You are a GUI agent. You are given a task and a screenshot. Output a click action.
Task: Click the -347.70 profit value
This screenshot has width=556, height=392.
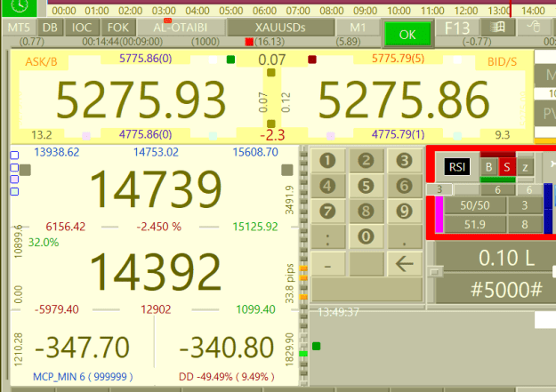pyautogui.click(x=82, y=348)
